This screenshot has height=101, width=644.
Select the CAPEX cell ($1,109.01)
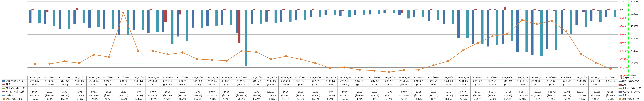[x=537, y=81]
